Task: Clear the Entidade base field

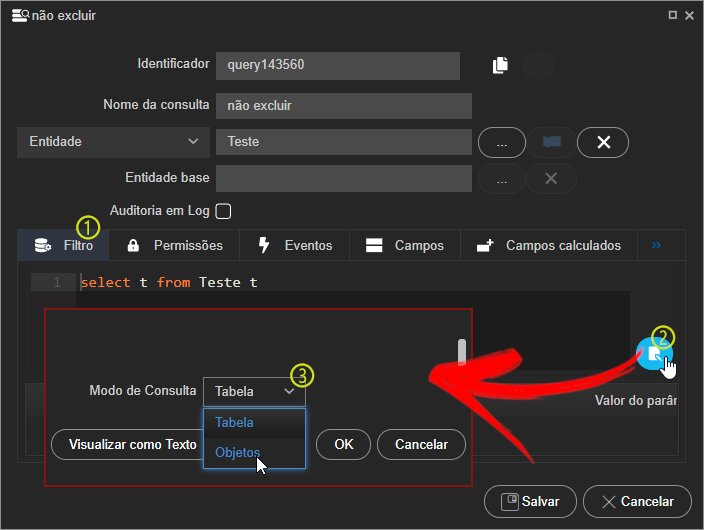Action: (551, 179)
